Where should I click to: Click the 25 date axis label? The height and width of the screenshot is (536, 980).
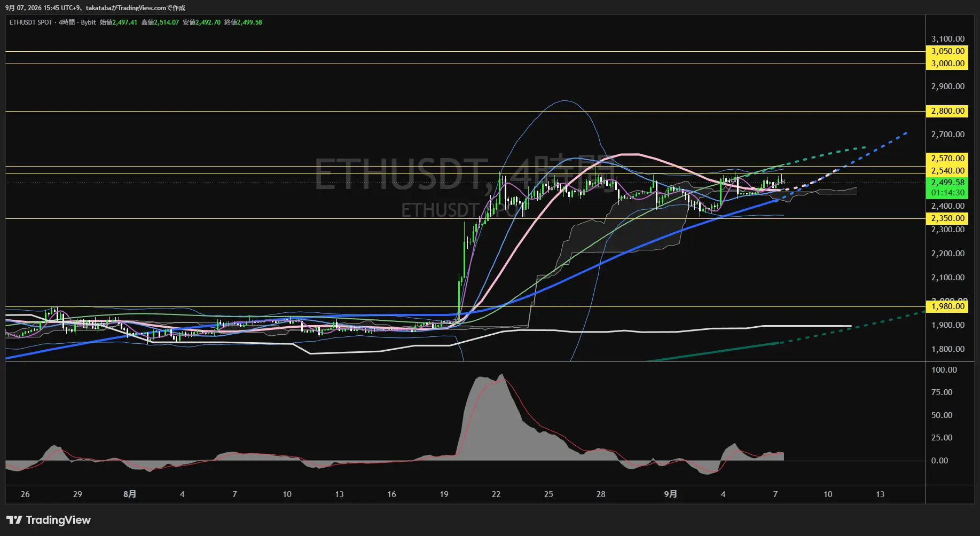coord(548,494)
